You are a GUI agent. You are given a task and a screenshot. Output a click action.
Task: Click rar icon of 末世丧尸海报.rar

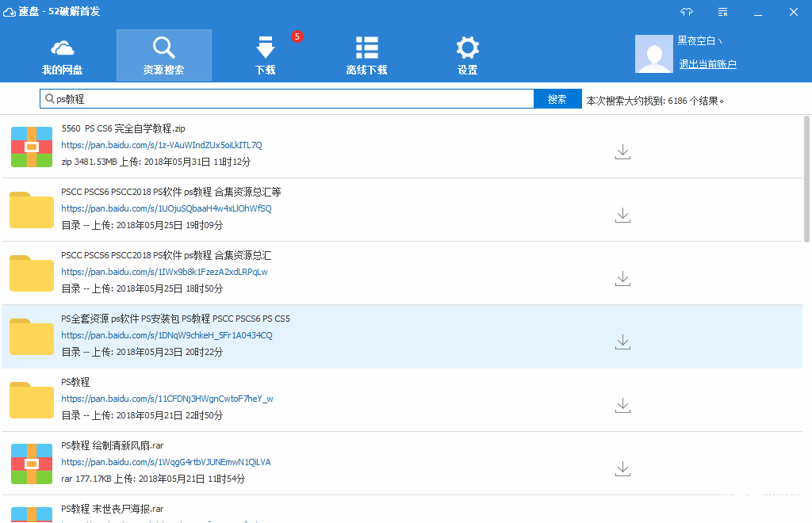point(32,514)
